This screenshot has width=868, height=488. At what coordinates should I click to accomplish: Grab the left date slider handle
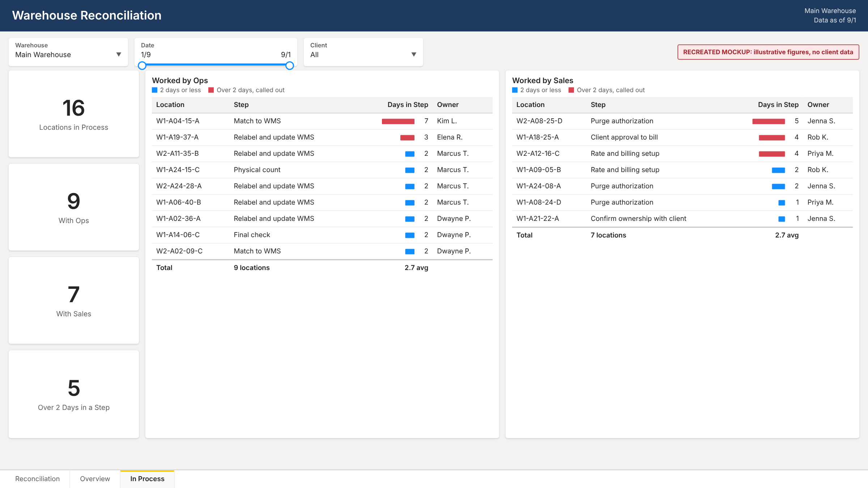[x=142, y=65]
